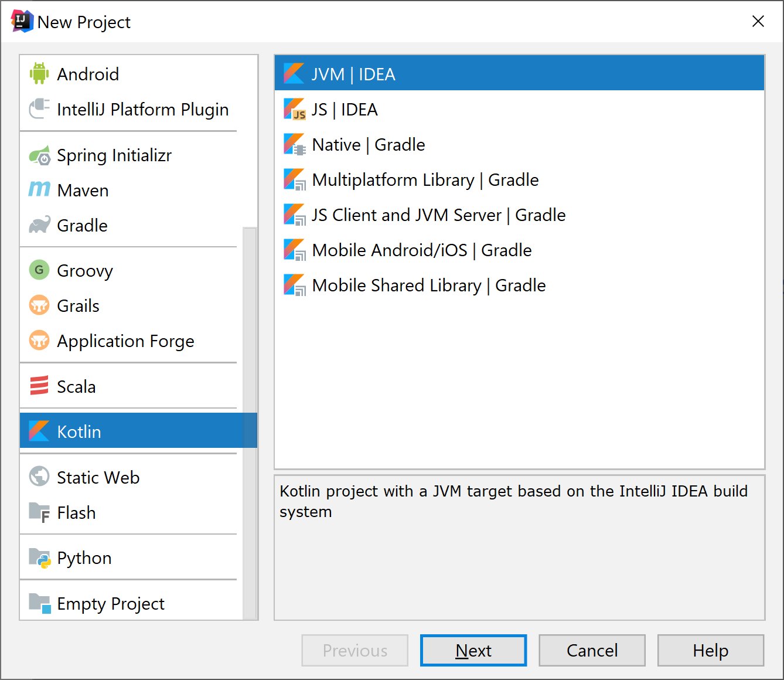The image size is (784, 680).
Task: Select the JS | IDEA template
Action: click(x=345, y=109)
